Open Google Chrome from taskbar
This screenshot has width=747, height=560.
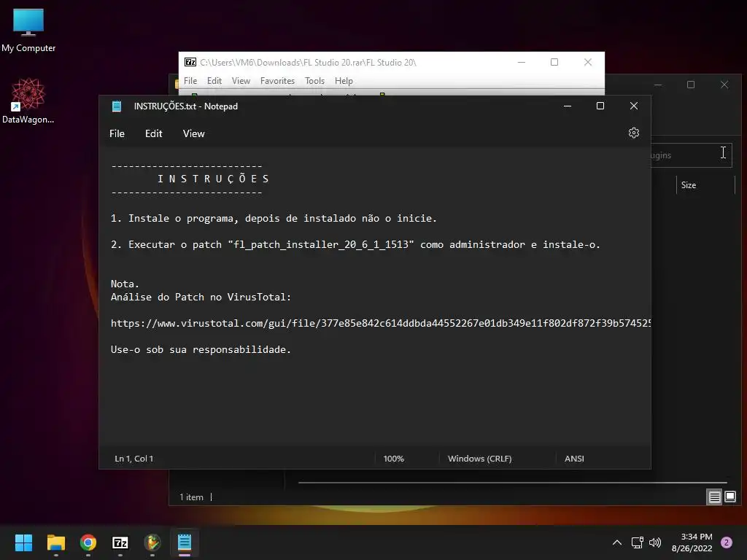coord(88,542)
